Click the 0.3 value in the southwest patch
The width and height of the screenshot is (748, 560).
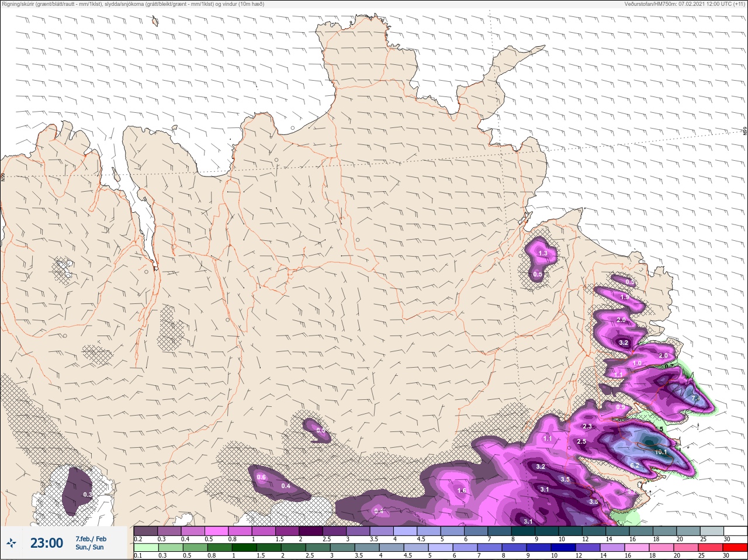tap(88, 495)
